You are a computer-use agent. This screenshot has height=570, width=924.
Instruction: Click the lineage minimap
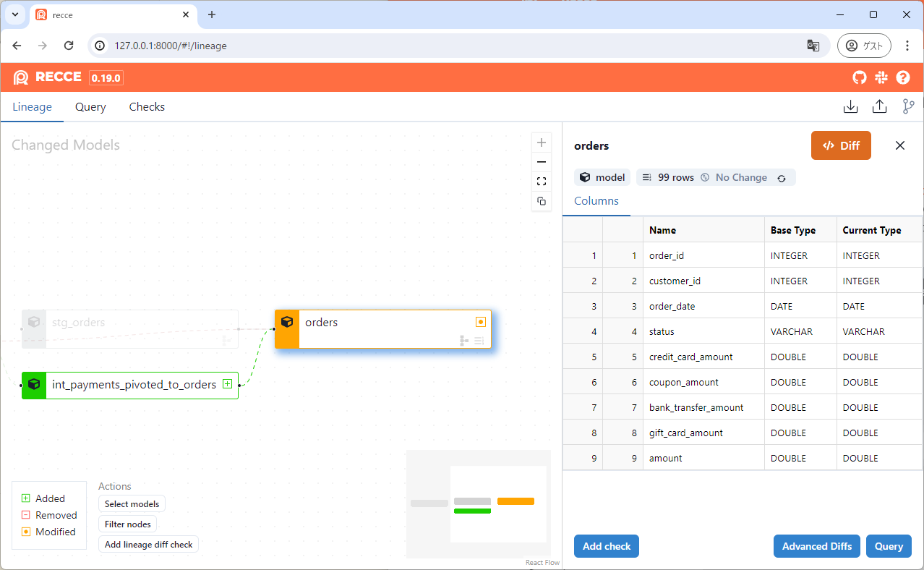point(479,503)
